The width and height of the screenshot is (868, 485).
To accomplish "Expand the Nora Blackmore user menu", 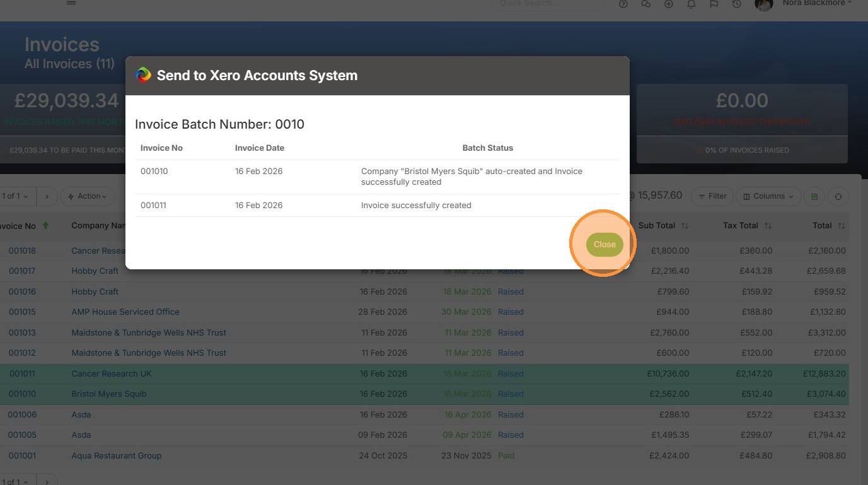I will pyautogui.click(x=816, y=4).
